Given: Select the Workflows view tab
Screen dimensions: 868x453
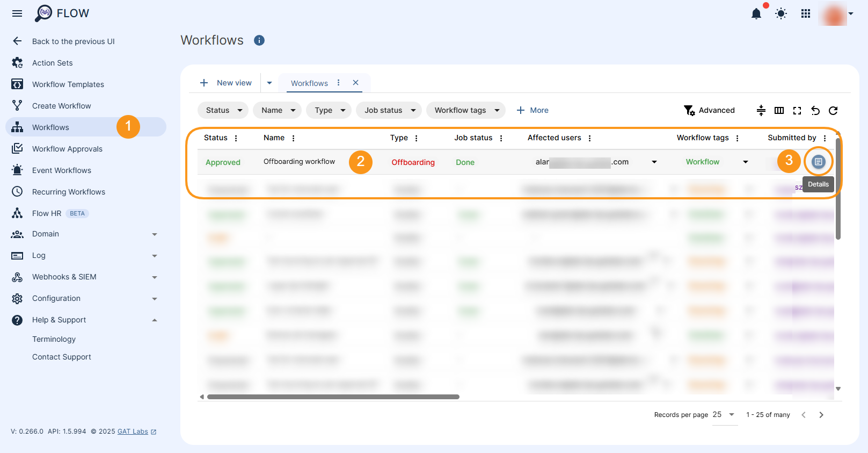Looking at the screenshot, I should pos(309,83).
